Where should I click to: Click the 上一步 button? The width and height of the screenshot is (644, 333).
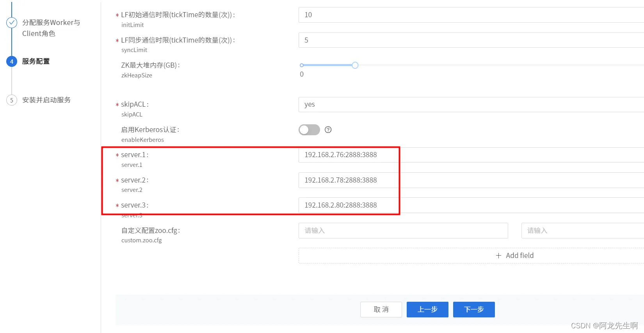(427, 310)
